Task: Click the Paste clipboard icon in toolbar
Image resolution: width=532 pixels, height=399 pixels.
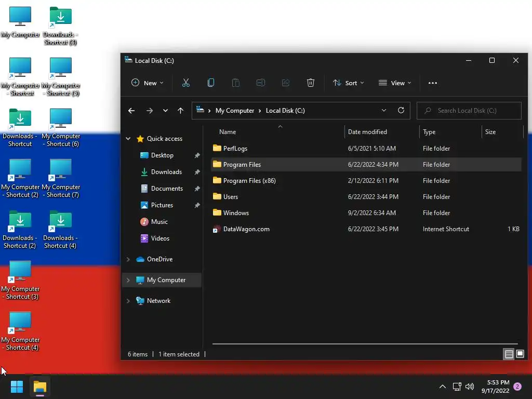Action: pos(235,83)
